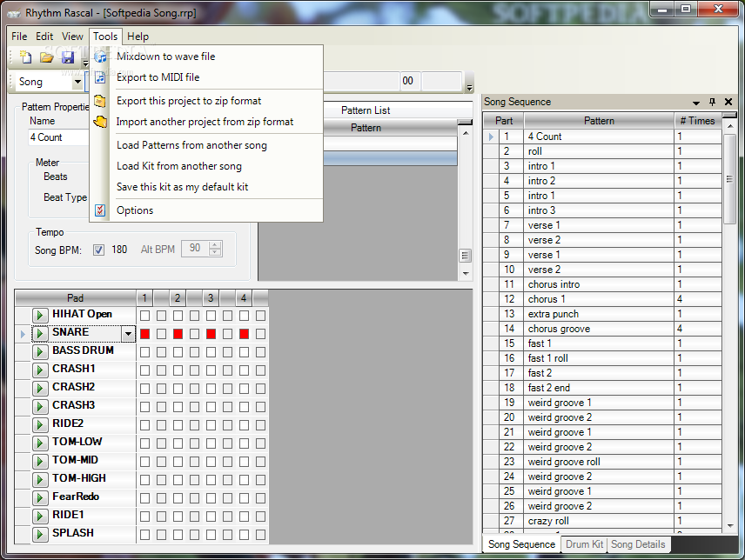
Task: Play the TOM-MID pad sample
Action: (40, 461)
